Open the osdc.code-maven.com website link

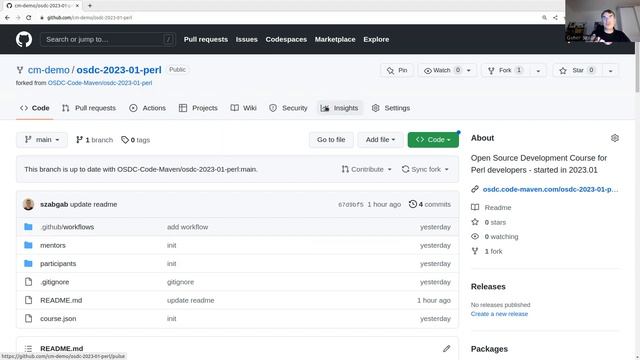click(x=550, y=189)
